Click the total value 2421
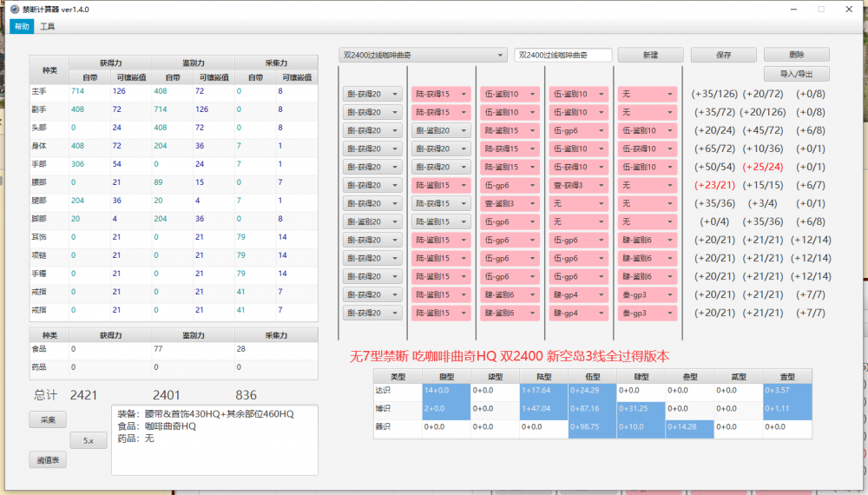The image size is (868, 495). coord(83,395)
